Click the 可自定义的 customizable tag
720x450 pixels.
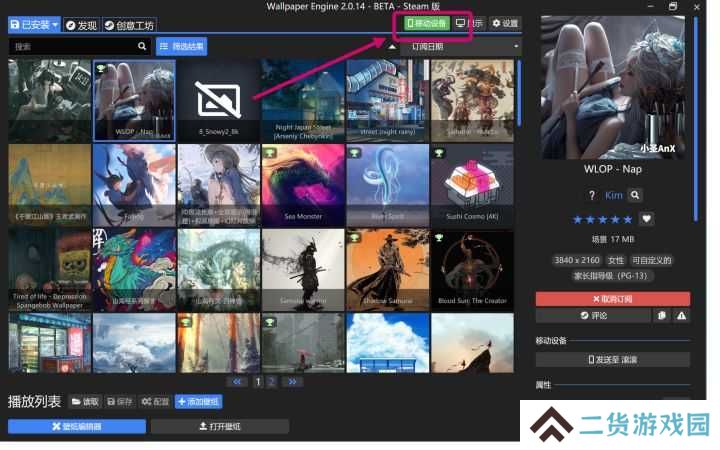[x=652, y=260]
